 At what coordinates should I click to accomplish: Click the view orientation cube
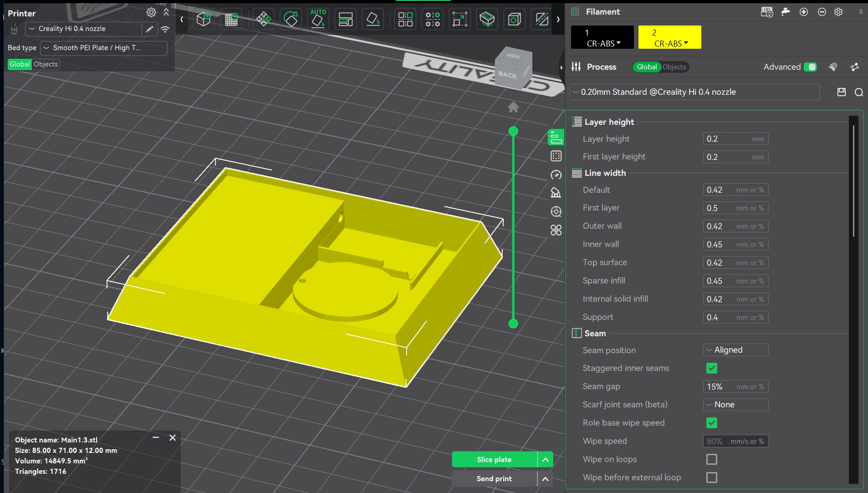[x=513, y=69]
